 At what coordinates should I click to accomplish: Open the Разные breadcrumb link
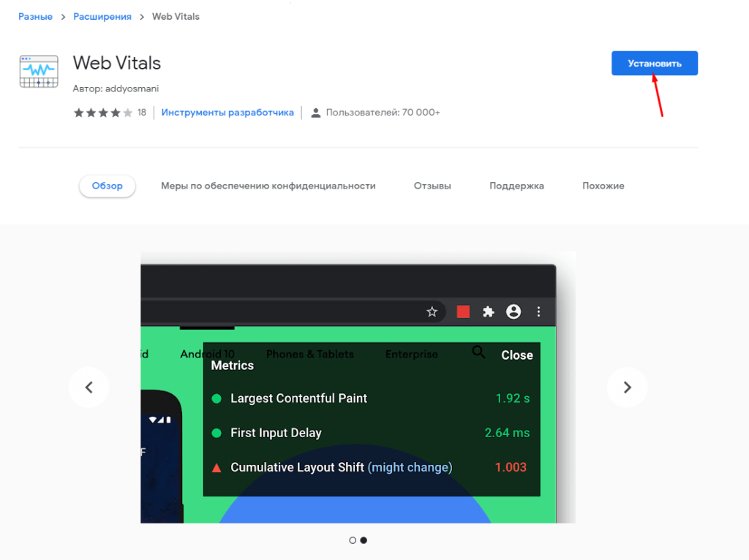pos(35,17)
